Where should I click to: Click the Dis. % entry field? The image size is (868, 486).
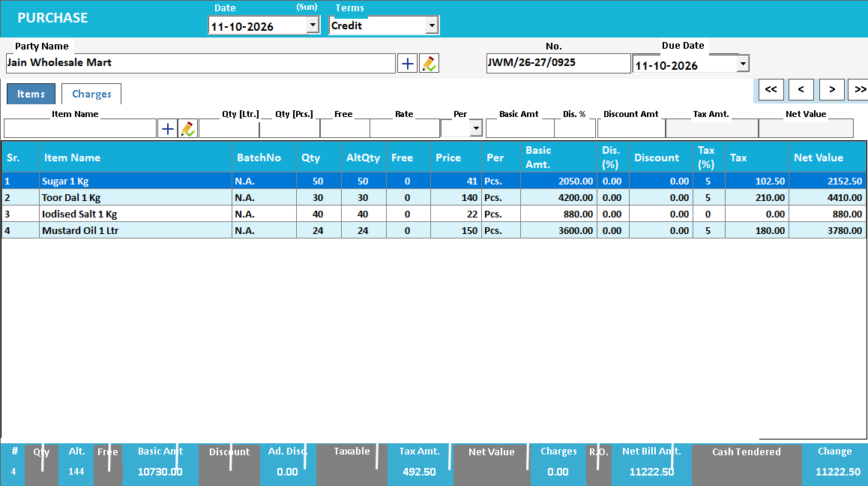[x=575, y=128]
